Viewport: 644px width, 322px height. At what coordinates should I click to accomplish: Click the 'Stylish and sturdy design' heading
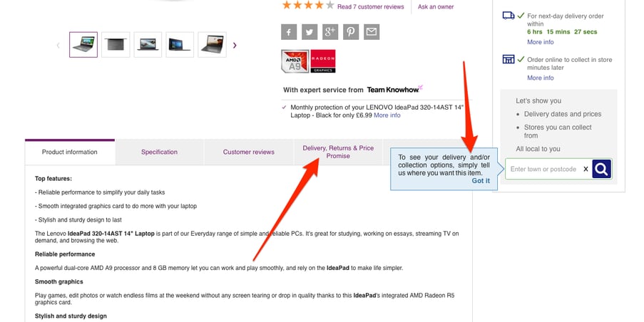[x=71, y=316]
